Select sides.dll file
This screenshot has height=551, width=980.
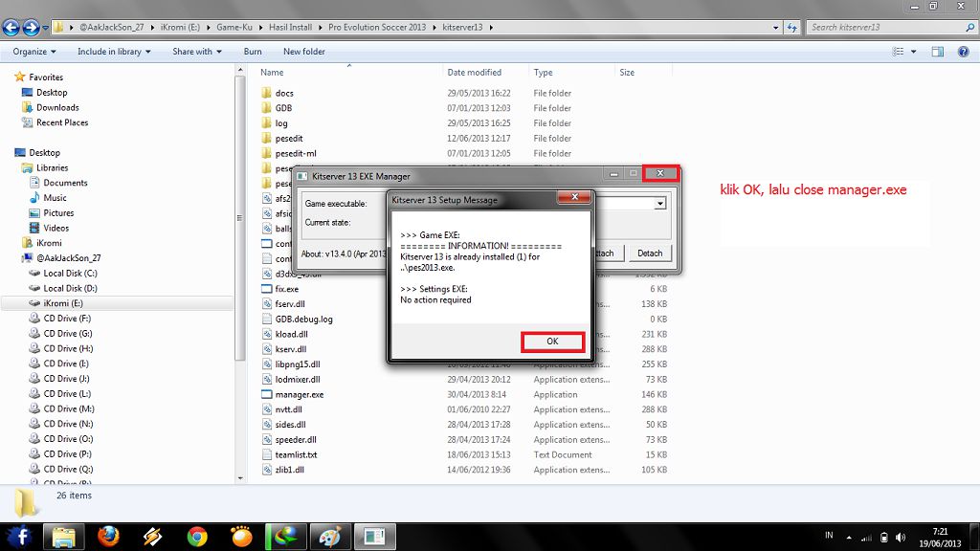point(291,424)
